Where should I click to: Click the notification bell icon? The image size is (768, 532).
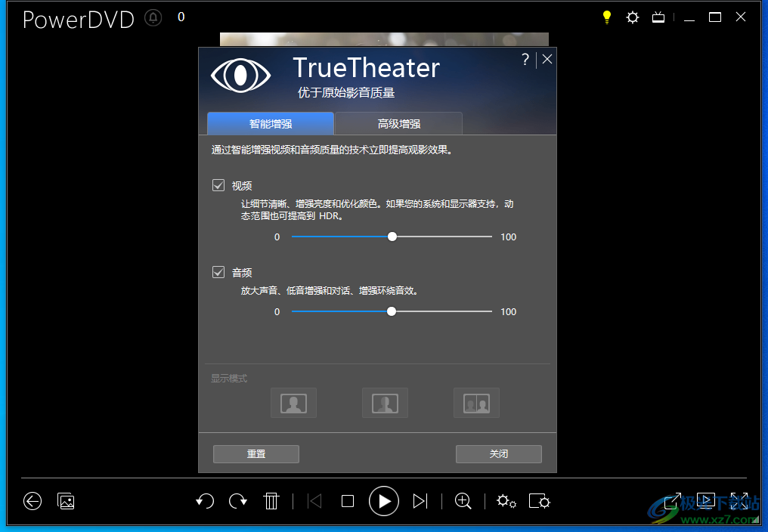[153, 17]
